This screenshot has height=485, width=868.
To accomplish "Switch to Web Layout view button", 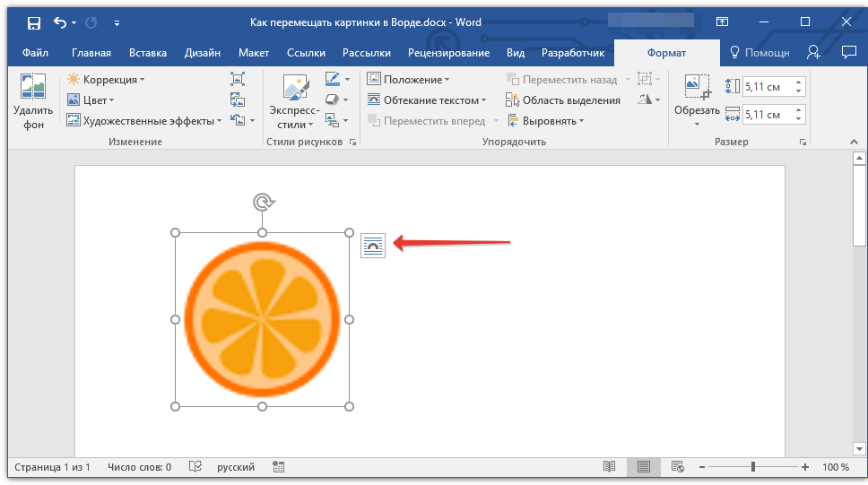I will (x=678, y=467).
